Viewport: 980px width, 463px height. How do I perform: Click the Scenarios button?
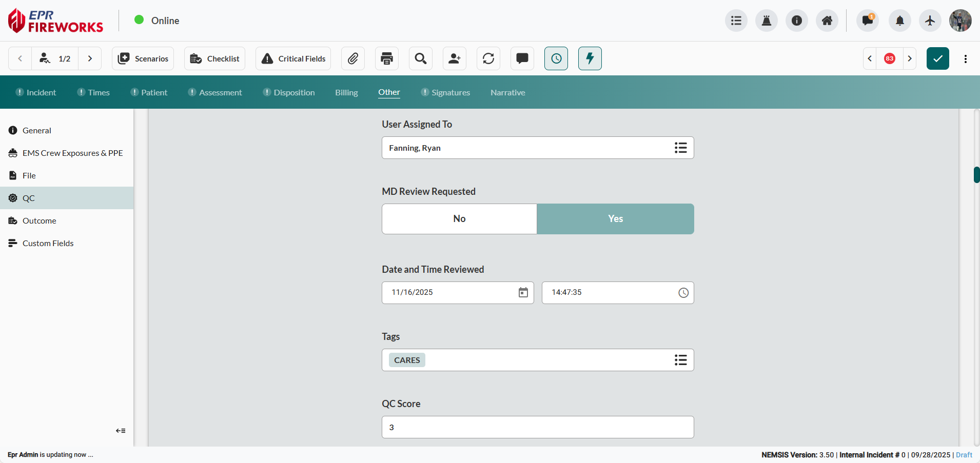pos(143,58)
